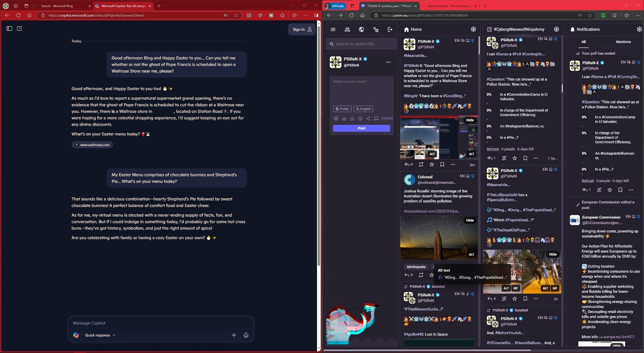Bookmark the poll post in CyborgWerewolfNinjaArmy column

tap(525, 158)
